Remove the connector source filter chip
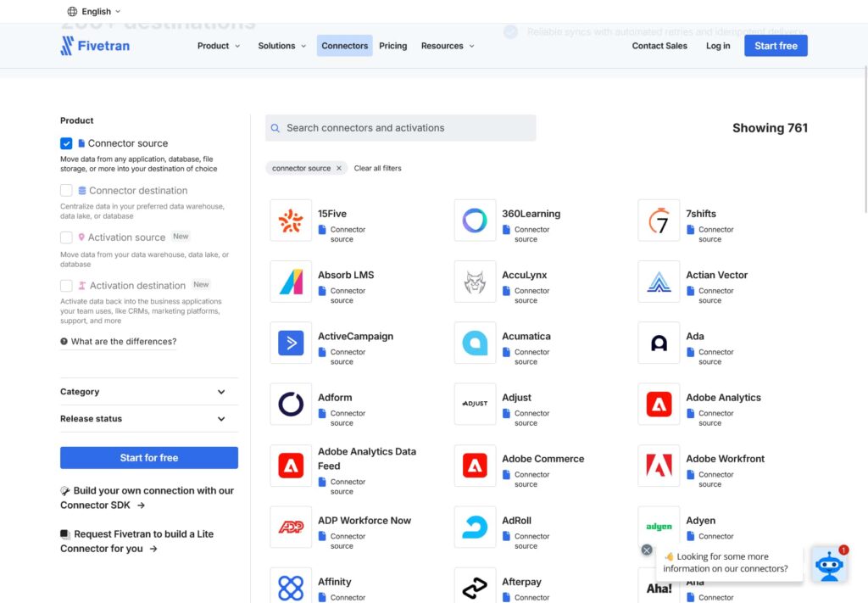The width and height of the screenshot is (868, 603). pyautogui.click(x=339, y=168)
